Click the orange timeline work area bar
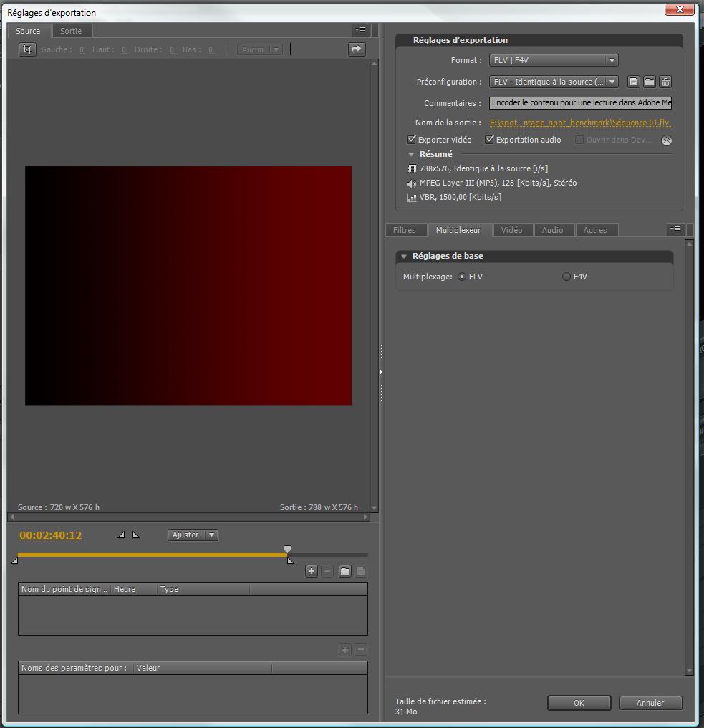The image size is (704, 728). coord(153,555)
